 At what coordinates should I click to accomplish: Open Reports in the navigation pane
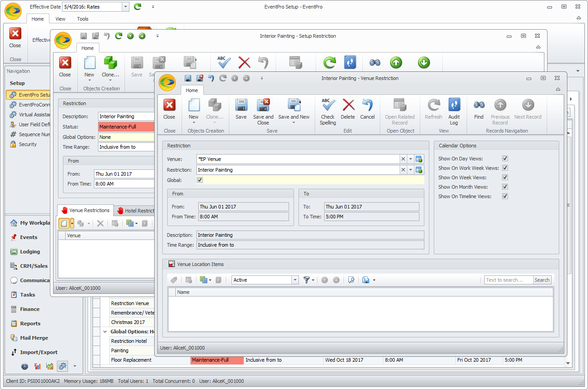point(30,324)
